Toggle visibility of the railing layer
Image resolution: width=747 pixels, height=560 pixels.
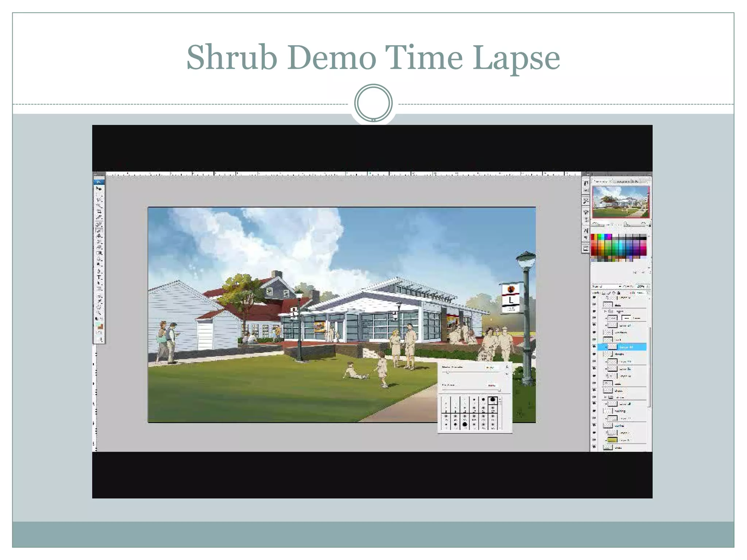coord(594,411)
